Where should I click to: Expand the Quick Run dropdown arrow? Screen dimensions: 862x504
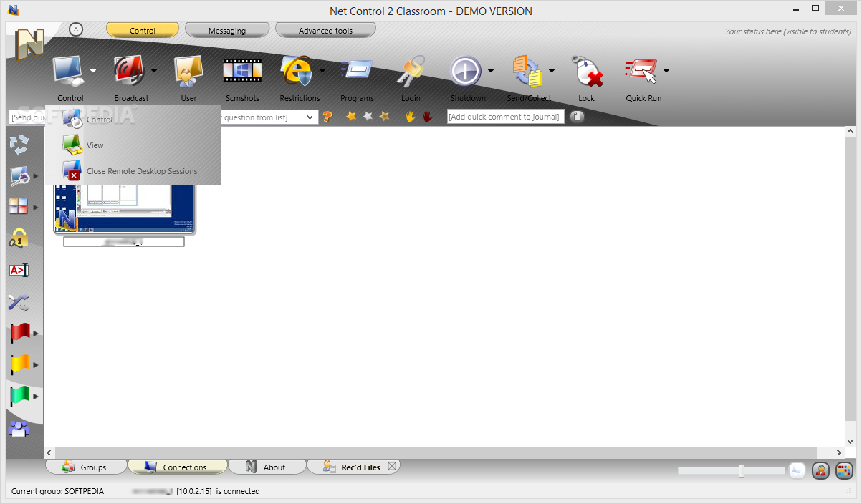click(x=666, y=71)
